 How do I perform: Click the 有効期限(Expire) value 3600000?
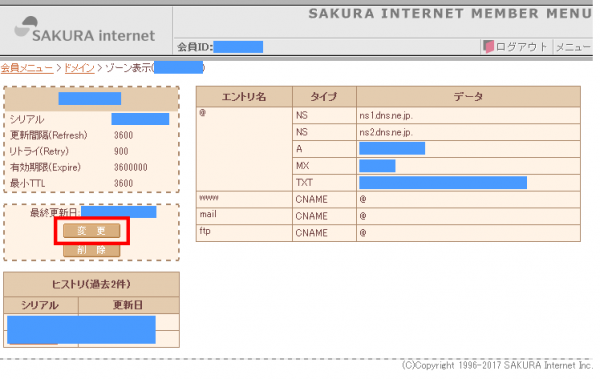pyautogui.click(x=130, y=167)
